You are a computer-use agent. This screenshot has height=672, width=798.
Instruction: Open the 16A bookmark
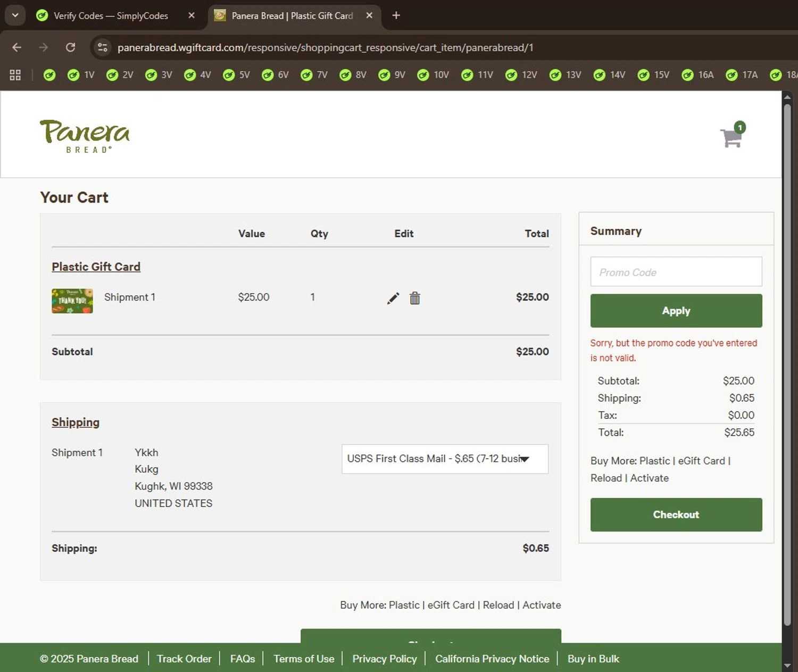tap(698, 75)
